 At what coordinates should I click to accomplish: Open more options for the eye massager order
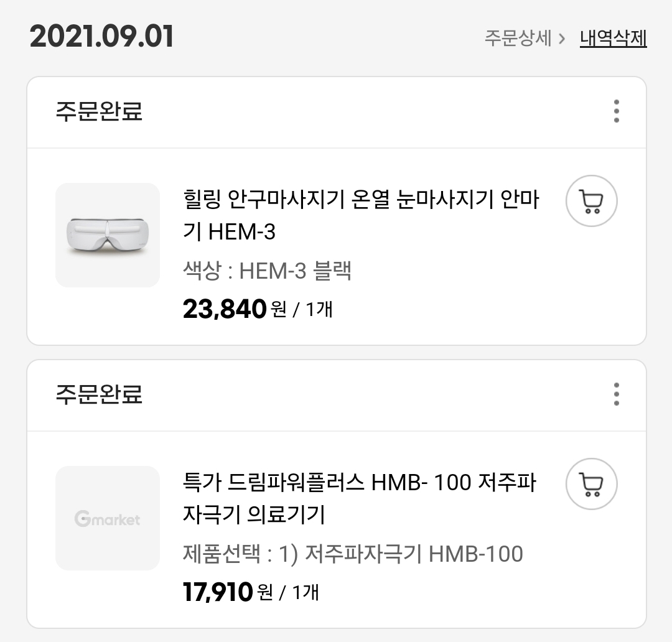(x=616, y=111)
